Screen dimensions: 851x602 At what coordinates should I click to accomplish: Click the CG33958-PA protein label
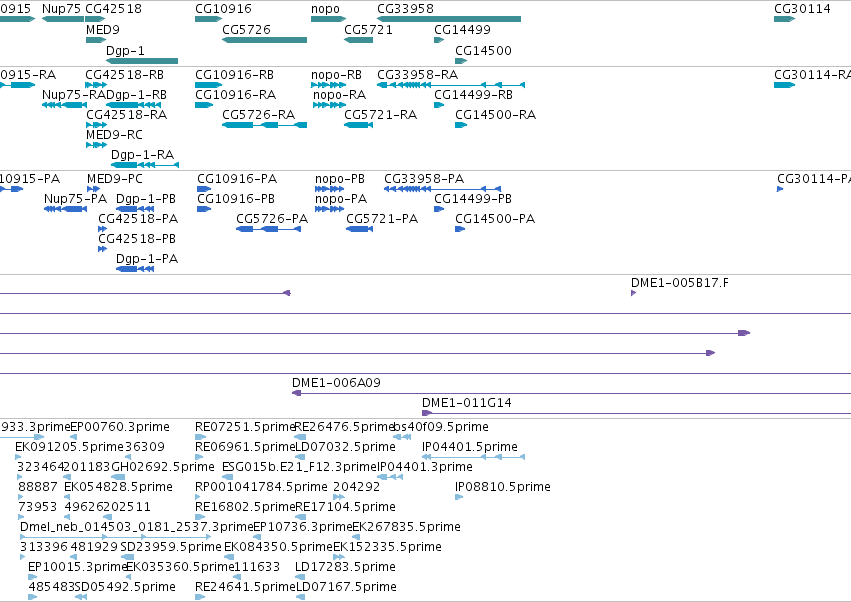(x=424, y=179)
